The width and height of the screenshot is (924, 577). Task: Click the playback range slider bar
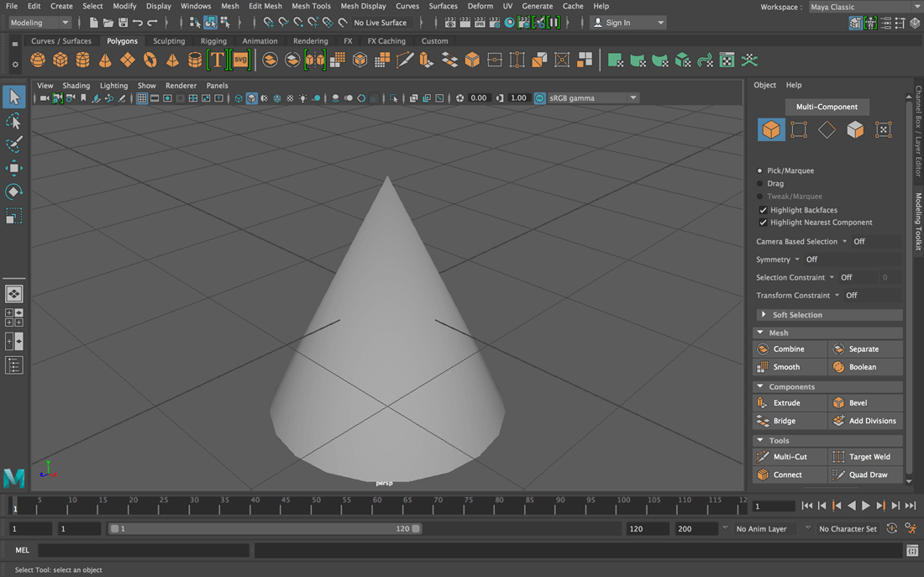coord(265,528)
